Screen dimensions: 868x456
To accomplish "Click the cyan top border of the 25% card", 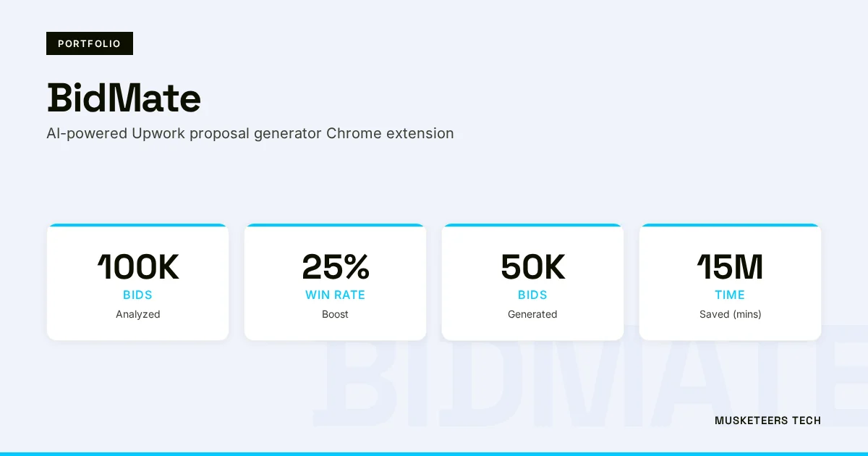I will 336,225.
